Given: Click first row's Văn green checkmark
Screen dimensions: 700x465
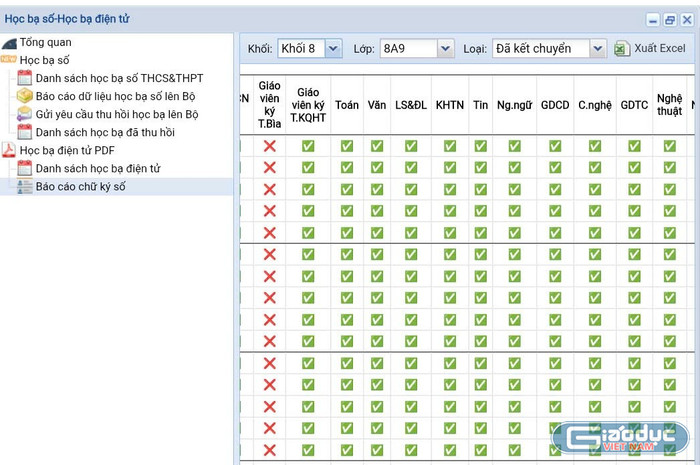Looking at the screenshot, I should [377, 146].
